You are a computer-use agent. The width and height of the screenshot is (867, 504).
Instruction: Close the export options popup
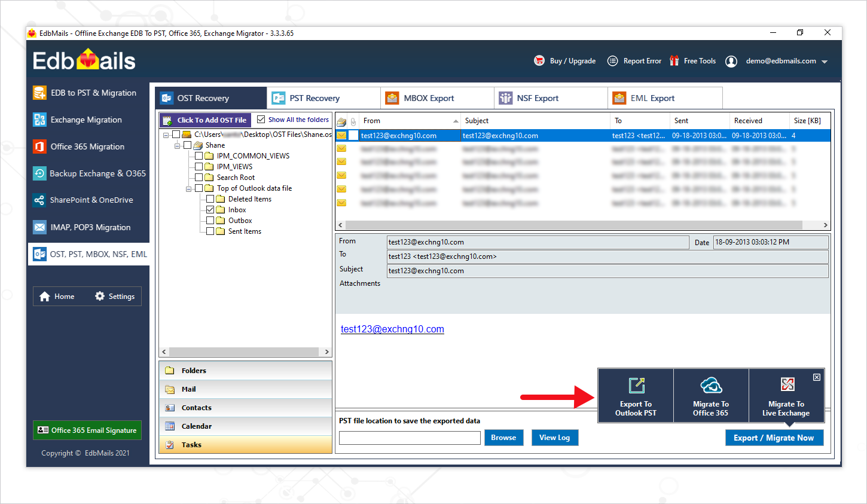817,377
